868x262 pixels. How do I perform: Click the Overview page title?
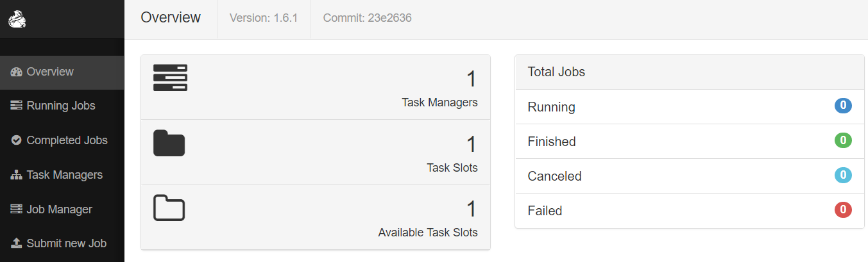(x=171, y=18)
